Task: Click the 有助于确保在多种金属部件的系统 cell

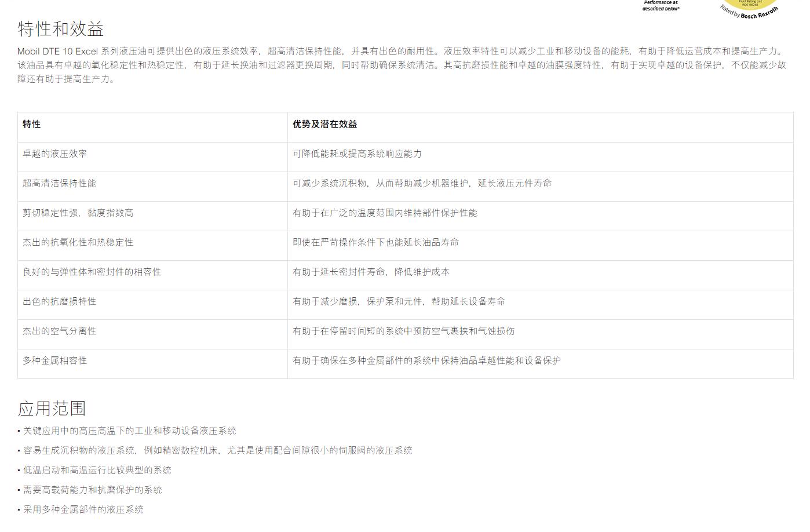Action: [541, 364]
